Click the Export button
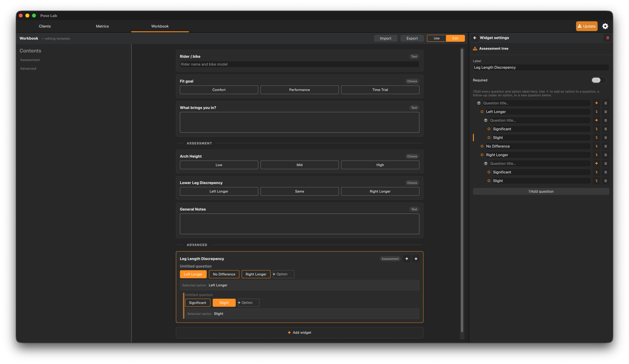The width and height of the screenshot is (629, 364). pos(412,38)
